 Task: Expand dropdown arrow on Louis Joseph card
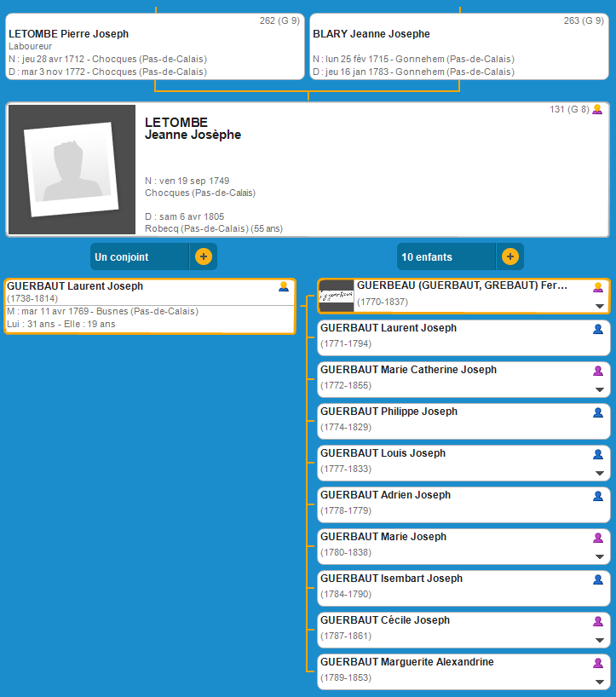pos(599,473)
